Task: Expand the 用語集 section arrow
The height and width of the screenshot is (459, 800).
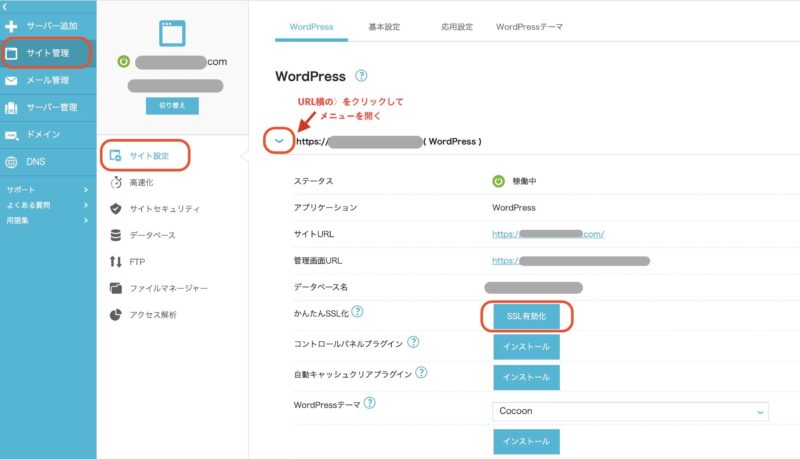Action: point(86,220)
